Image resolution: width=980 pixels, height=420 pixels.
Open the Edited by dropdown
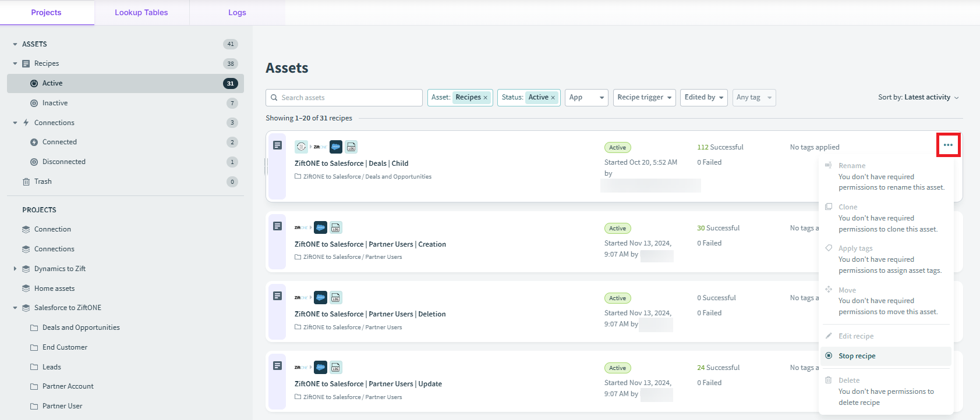pos(704,98)
